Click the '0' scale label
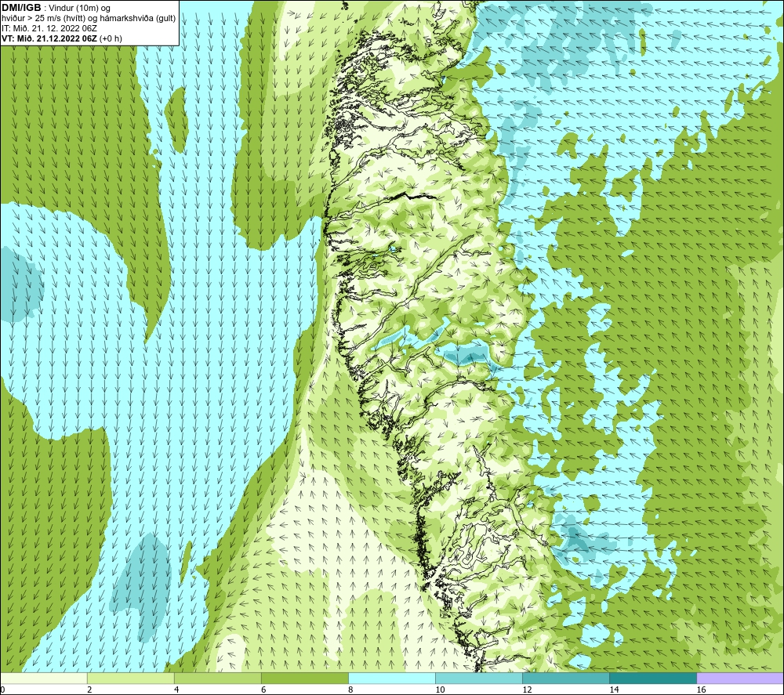The width and height of the screenshot is (784, 695). coord(3,690)
